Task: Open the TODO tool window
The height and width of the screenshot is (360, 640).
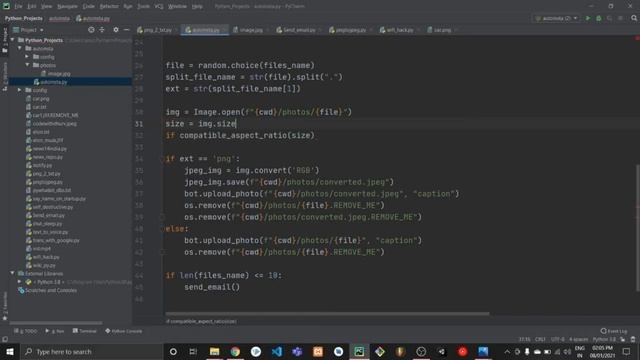Action: click(26, 331)
